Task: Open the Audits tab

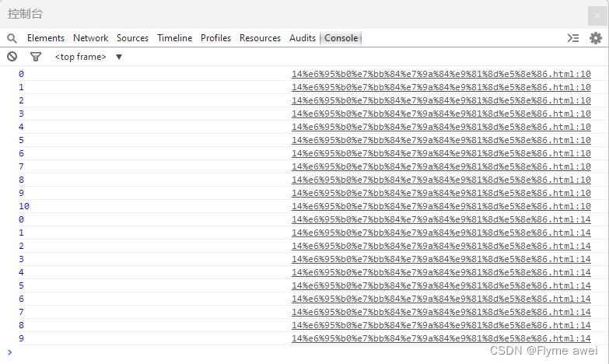Action: (x=303, y=38)
